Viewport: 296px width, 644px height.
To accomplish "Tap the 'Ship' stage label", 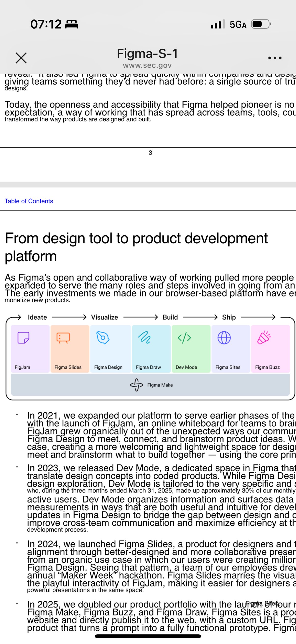I will click(229, 317).
